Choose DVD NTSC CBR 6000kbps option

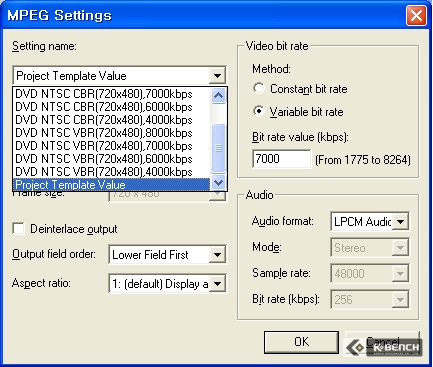112,107
